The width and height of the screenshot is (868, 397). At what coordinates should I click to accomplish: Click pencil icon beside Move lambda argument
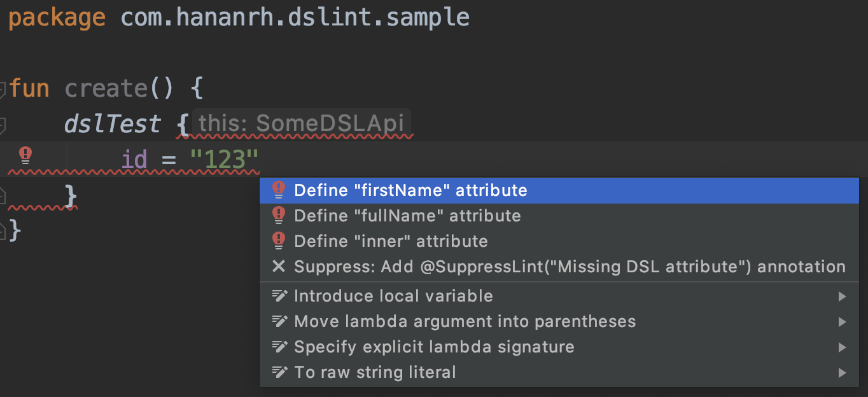pos(279,321)
